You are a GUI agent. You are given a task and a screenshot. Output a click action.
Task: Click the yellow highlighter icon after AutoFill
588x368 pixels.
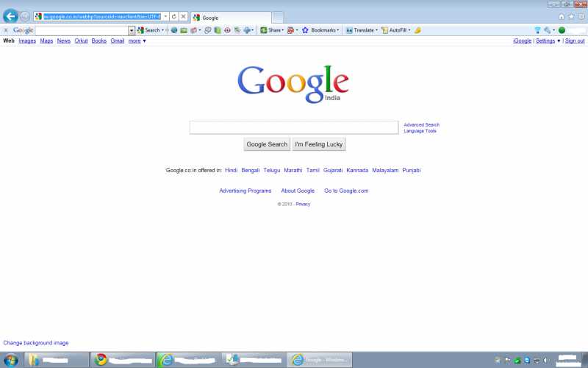point(417,30)
